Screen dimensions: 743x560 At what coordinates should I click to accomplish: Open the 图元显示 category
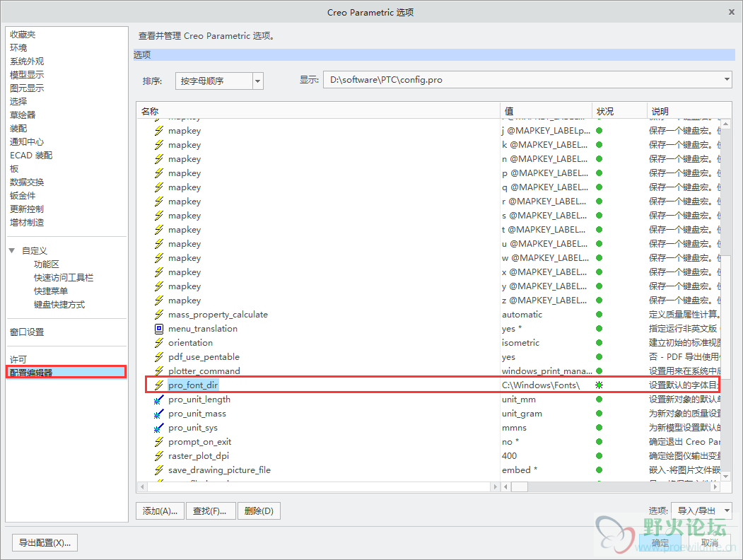coord(27,88)
